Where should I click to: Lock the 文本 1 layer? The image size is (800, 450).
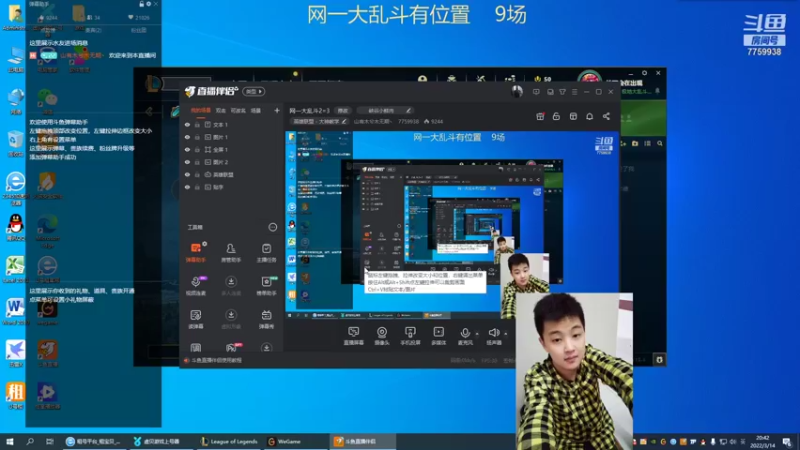[x=197, y=124]
